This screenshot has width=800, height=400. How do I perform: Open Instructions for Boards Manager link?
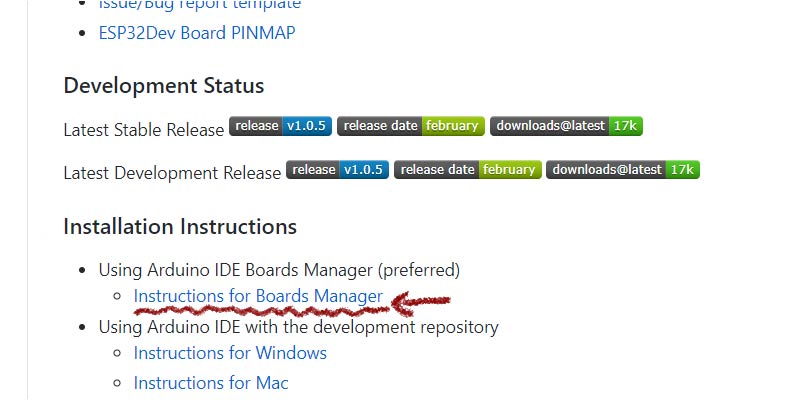[258, 296]
